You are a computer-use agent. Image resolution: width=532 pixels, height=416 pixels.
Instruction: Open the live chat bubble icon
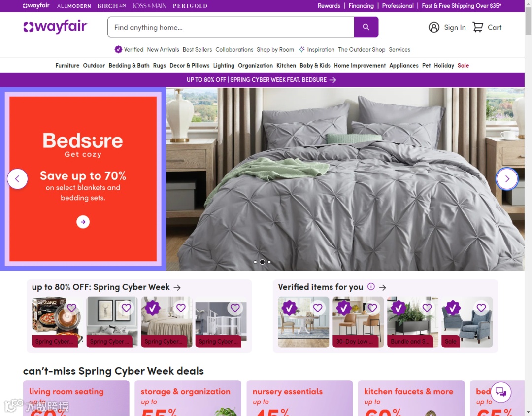pos(501,392)
